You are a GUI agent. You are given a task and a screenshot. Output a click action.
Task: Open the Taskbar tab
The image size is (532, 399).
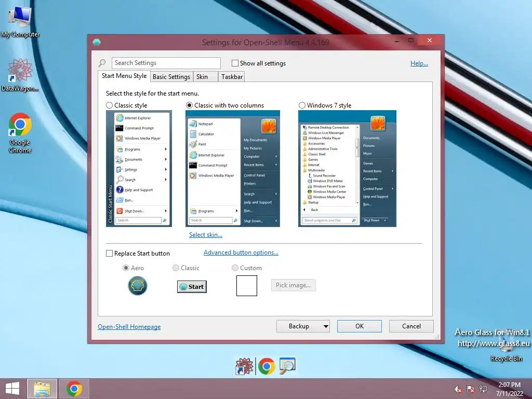[x=232, y=77]
